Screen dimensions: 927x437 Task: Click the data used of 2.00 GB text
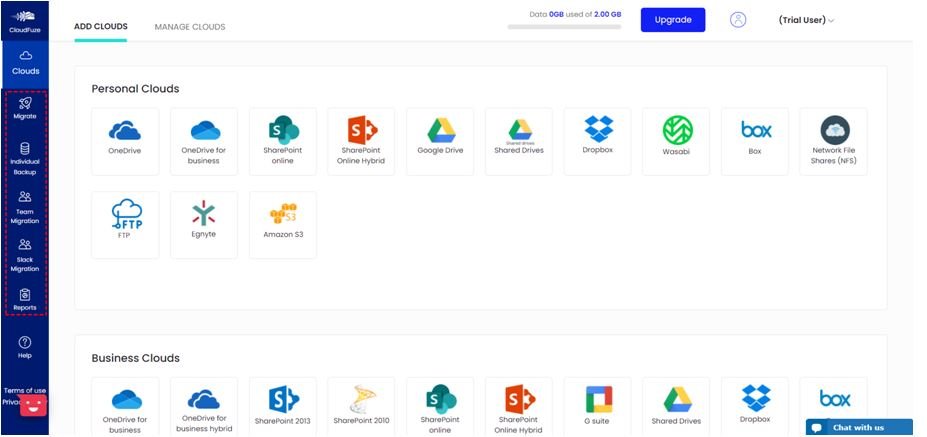click(575, 14)
